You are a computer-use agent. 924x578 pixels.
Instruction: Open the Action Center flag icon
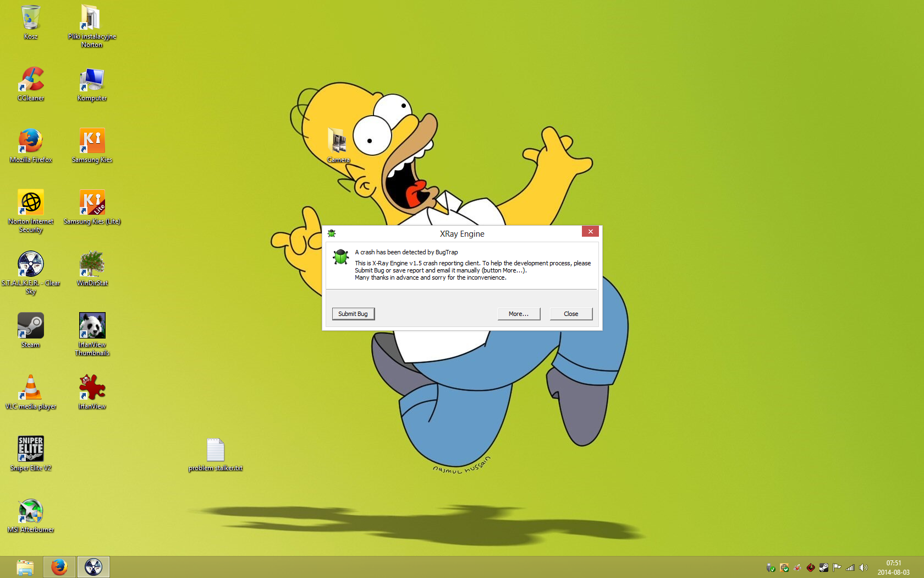coord(837,568)
